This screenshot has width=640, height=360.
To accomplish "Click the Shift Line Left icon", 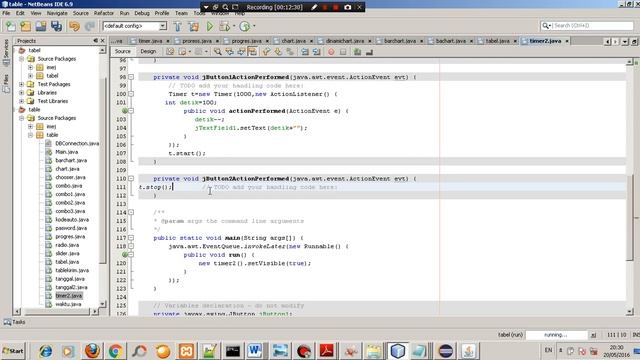I will 305,52.
